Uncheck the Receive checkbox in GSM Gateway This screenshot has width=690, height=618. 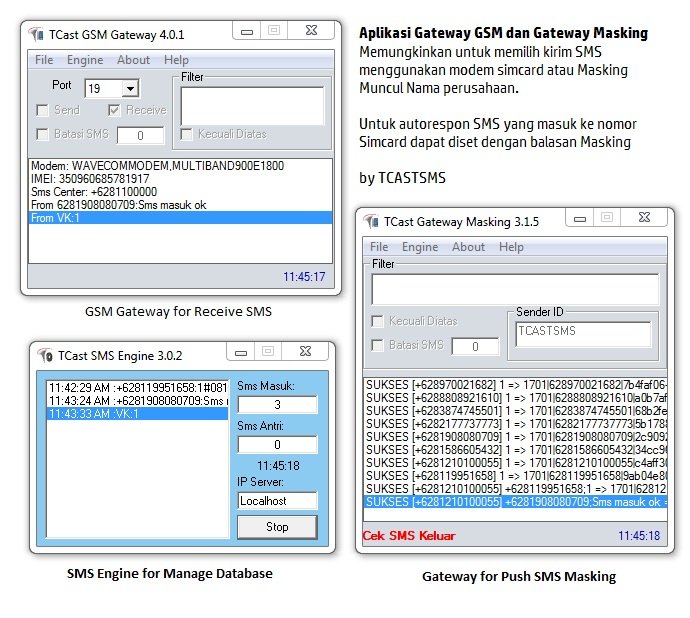point(114,110)
